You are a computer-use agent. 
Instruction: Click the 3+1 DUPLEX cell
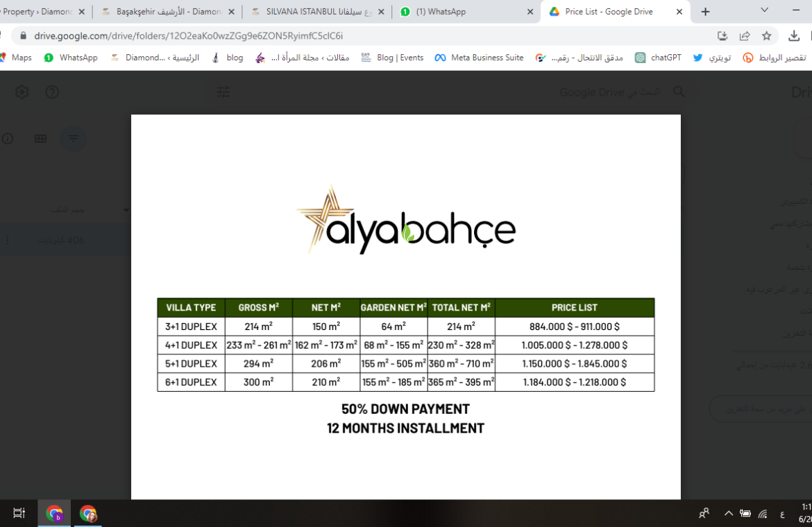point(191,327)
